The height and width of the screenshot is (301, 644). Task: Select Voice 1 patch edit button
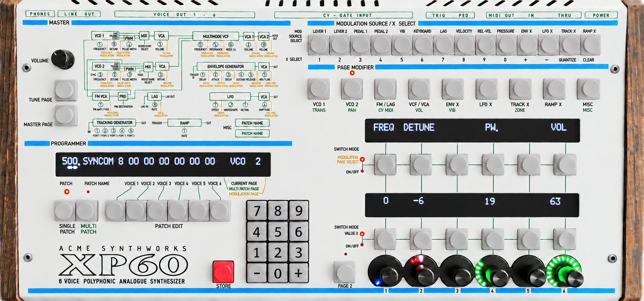[116, 210]
